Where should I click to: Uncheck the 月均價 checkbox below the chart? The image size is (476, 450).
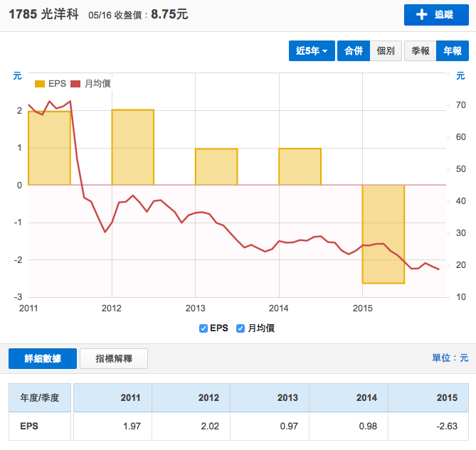(240, 328)
